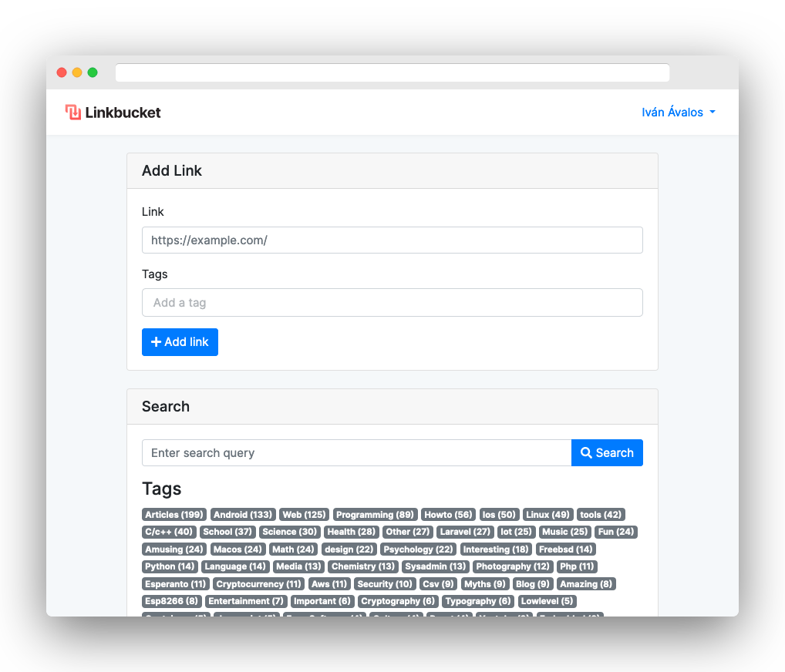The width and height of the screenshot is (785, 672).
Task: Focus the Link URL input field
Action: (x=392, y=240)
